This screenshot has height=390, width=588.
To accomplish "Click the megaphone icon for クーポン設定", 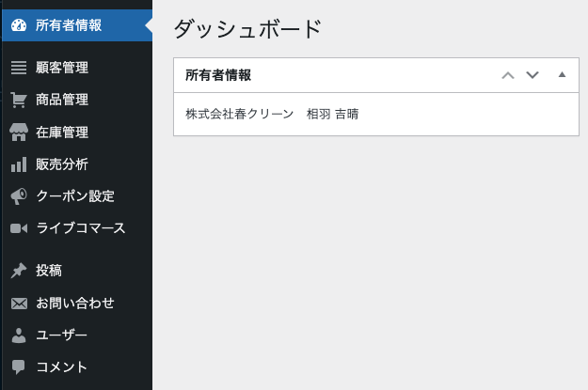I will click(x=19, y=196).
